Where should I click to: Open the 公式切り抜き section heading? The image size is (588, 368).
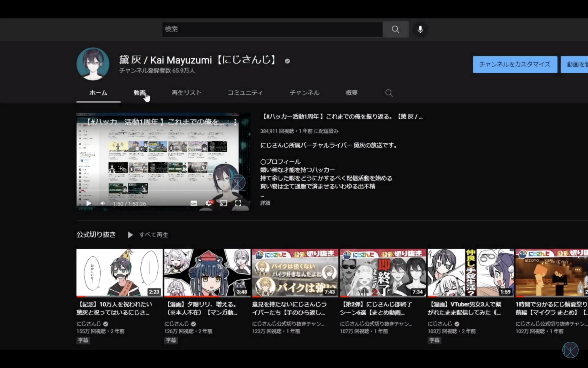click(x=96, y=235)
